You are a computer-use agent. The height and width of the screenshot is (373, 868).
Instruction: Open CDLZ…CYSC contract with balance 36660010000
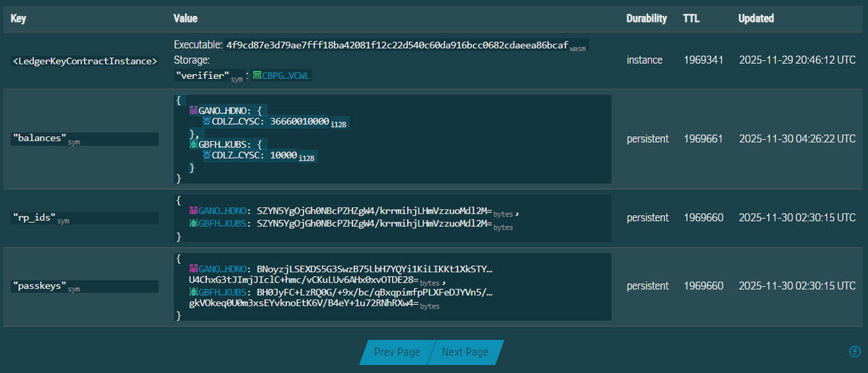pos(237,122)
